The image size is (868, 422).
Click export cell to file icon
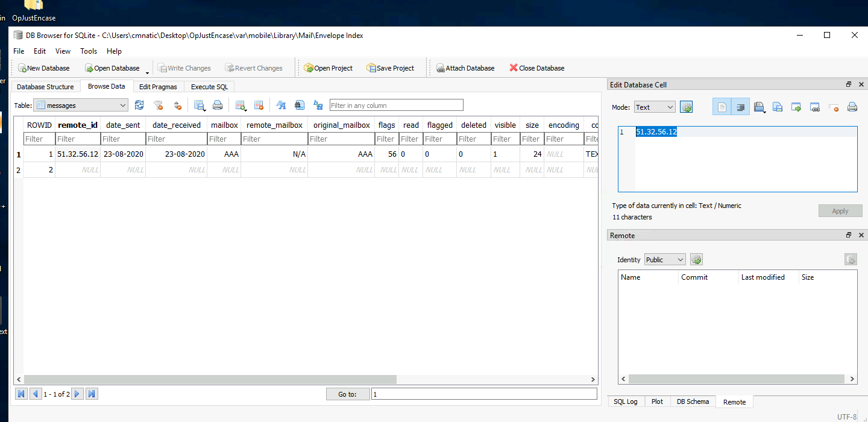(778, 107)
